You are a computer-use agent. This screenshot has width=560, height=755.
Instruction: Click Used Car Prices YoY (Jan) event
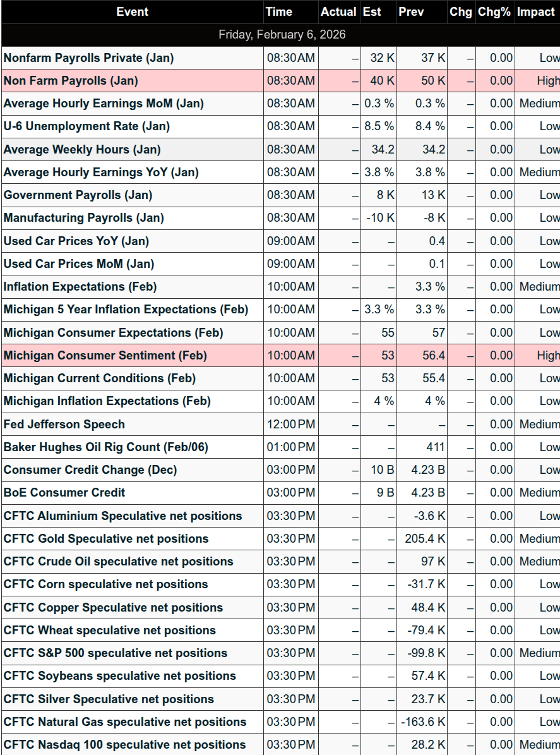coord(76,241)
